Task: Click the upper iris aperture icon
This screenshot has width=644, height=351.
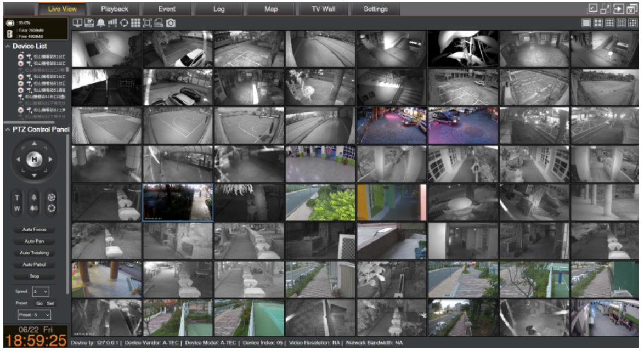Action: tap(52, 197)
